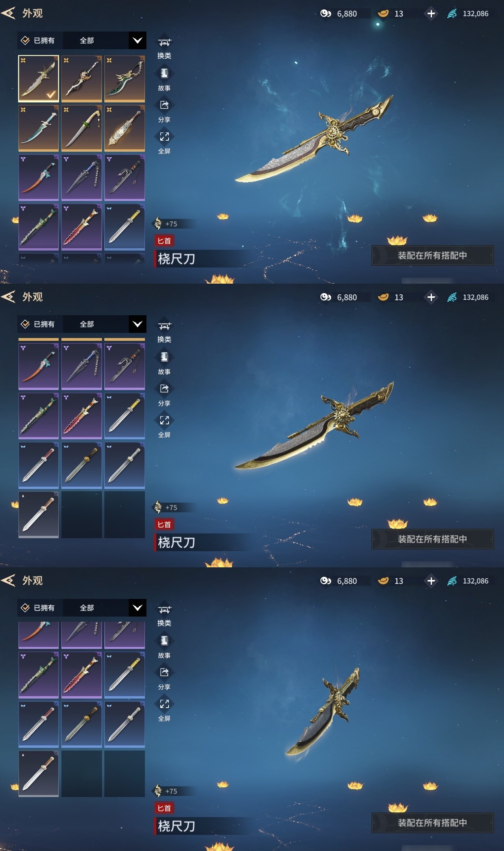Expand the 全部 dropdown arrow in middle panel
Viewport: 504px width, 851px height.
pyautogui.click(x=137, y=324)
